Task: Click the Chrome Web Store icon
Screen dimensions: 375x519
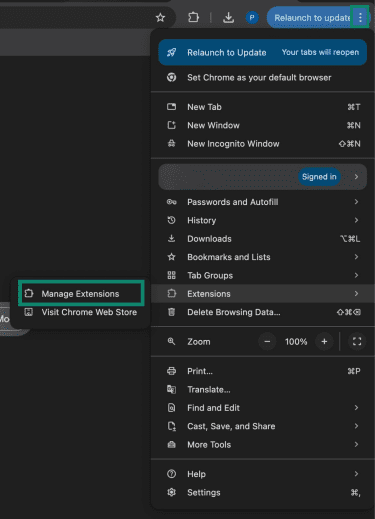Action: [x=29, y=312]
